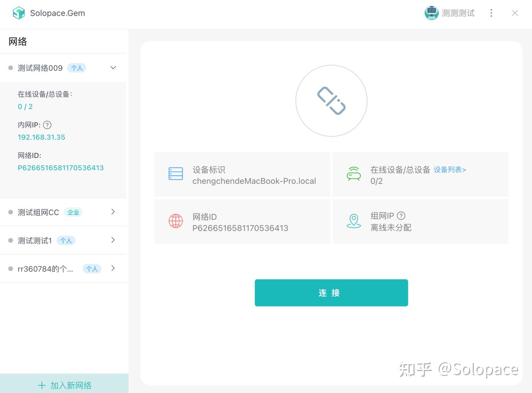Click the user avatar robot icon
The image size is (532, 393).
click(431, 12)
